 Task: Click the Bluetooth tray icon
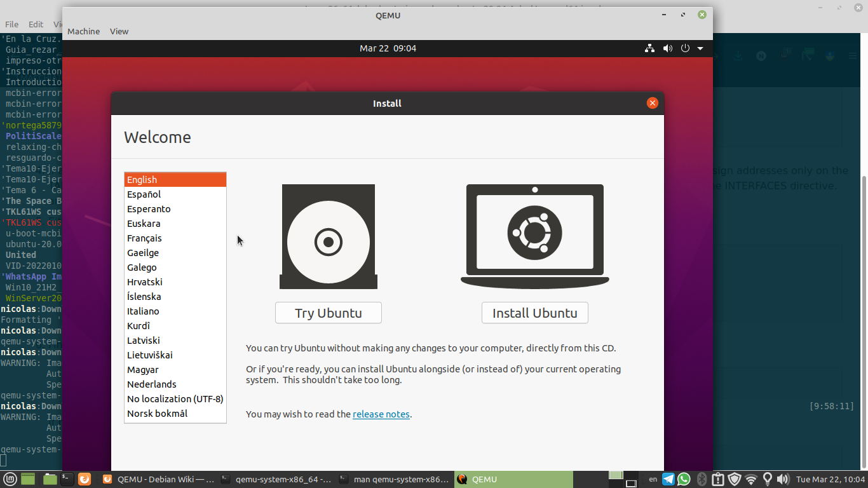point(702,479)
